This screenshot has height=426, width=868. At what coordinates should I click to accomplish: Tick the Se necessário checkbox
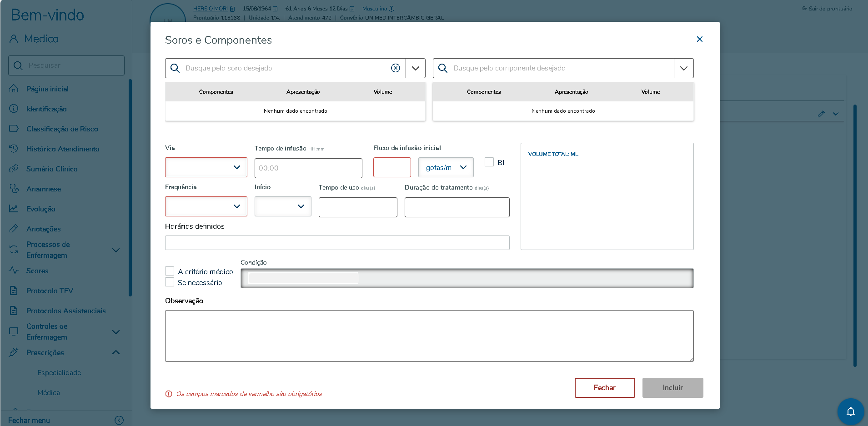[x=170, y=282]
